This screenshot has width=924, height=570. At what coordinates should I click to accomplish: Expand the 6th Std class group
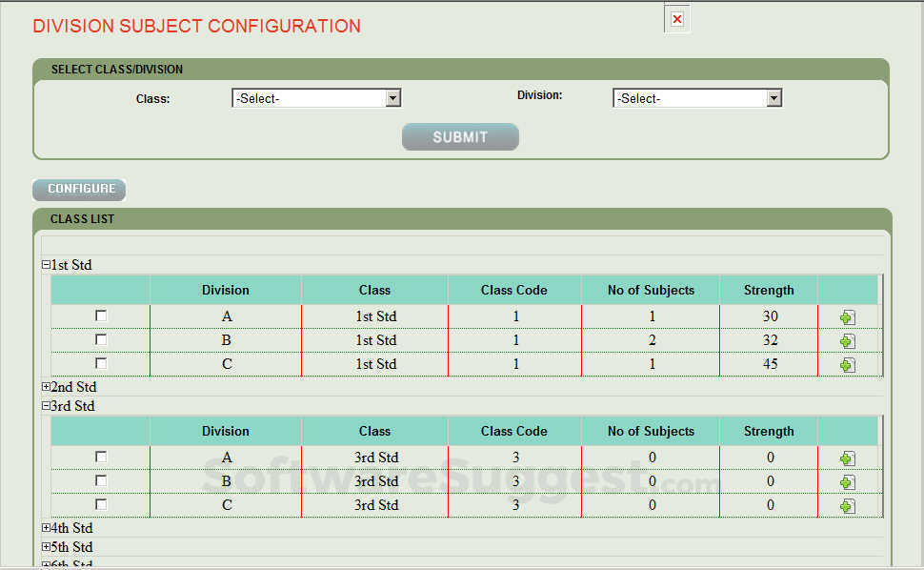(x=45, y=564)
